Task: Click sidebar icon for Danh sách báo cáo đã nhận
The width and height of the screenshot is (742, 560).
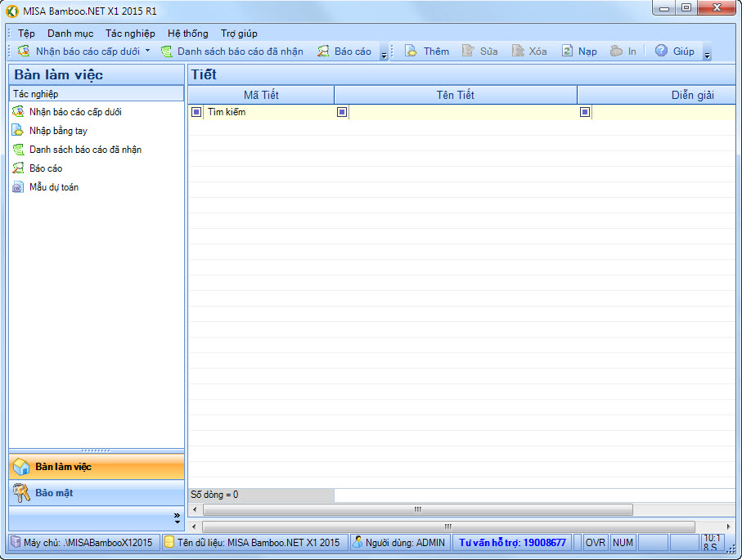Action: coord(18,150)
